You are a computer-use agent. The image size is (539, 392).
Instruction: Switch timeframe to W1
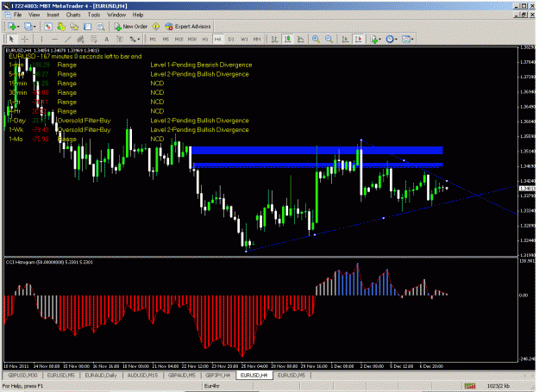[244, 39]
